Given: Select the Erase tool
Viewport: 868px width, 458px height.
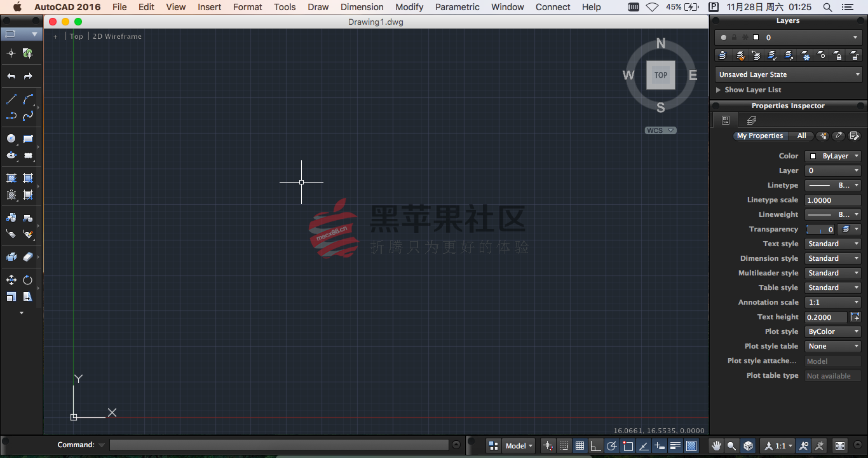Looking at the screenshot, I should click(x=28, y=257).
